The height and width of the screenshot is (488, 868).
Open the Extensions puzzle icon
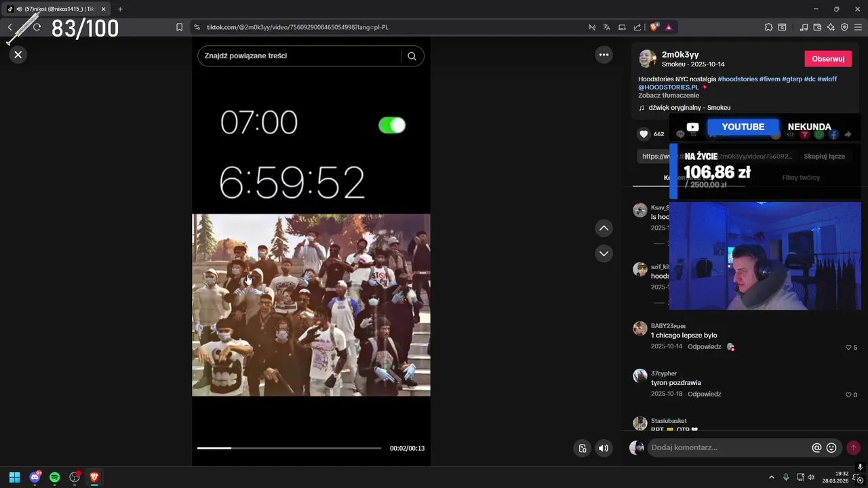click(768, 27)
